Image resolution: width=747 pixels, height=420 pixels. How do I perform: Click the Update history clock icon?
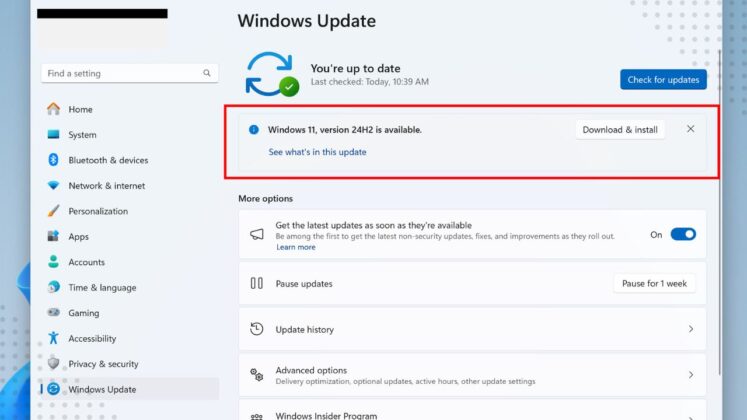tap(257, 329)
